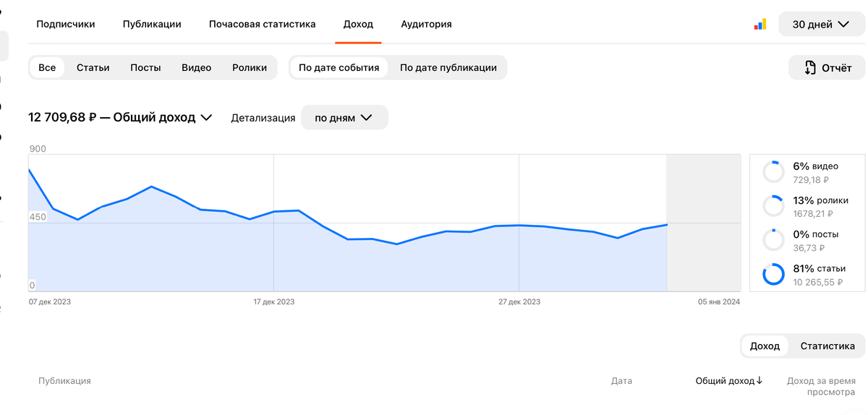Screen dimensions: 868x415
Task: Click the sort arrow beside Общий доход column
Action: [759, 380]
